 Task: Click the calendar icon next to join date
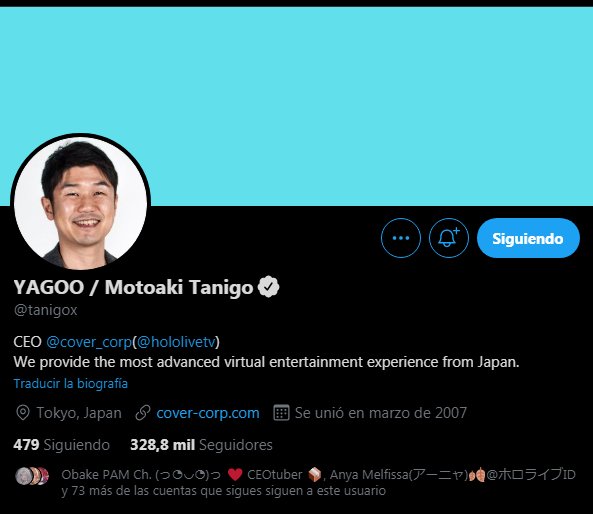point(281,413)
